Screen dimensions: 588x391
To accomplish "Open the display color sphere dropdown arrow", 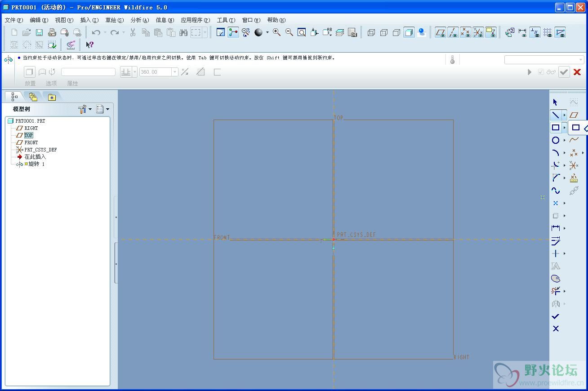I will 267,32.
